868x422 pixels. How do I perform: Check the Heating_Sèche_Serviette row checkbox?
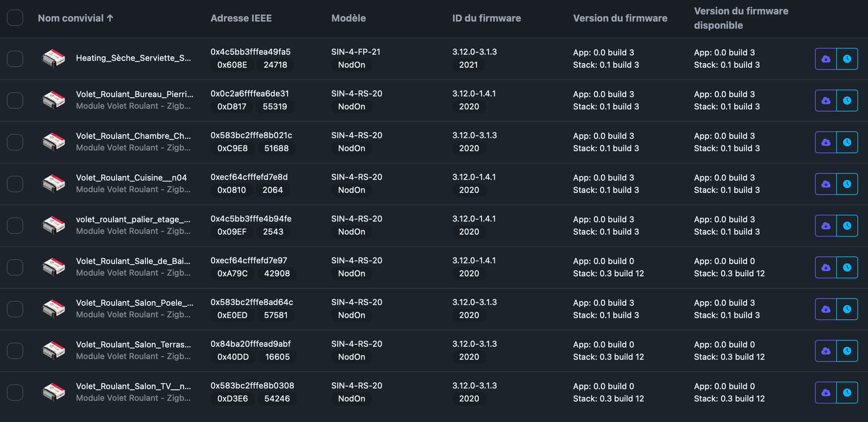tap(15, 59)
